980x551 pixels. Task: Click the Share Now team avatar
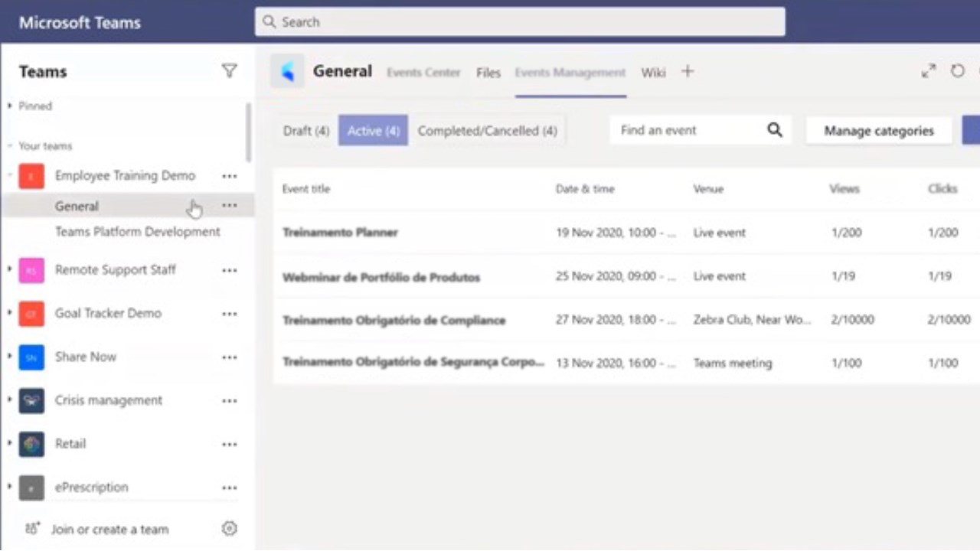point(31,357)
